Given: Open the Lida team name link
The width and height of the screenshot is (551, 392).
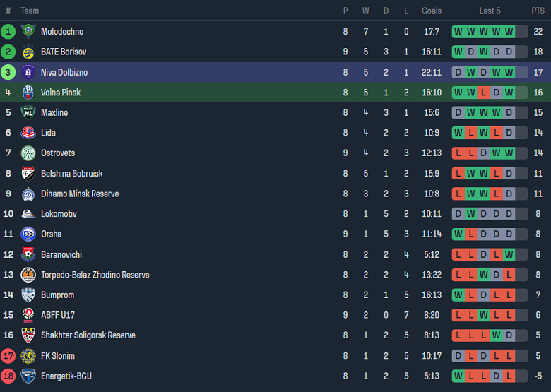Looking at the screenshot, I should point(48,133).
